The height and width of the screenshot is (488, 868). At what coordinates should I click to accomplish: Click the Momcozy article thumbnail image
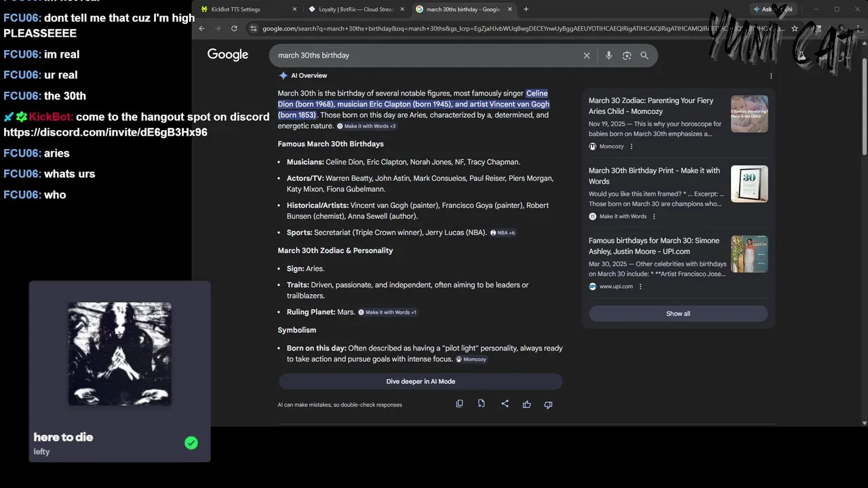pos(749,114)
